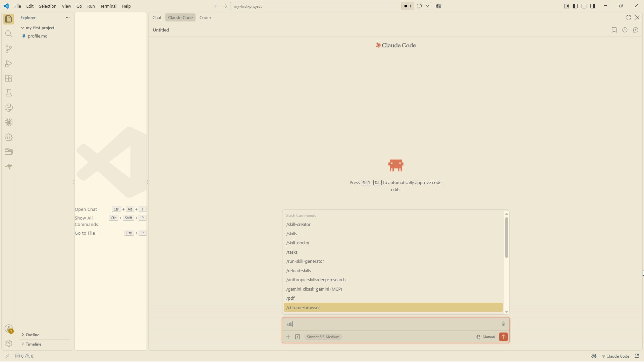Image resolution: width=644 pixels, height=362 pixels.
Task: Click the slash command icon in prompt box
Action: pyautogui.click(x=298, y=337)
